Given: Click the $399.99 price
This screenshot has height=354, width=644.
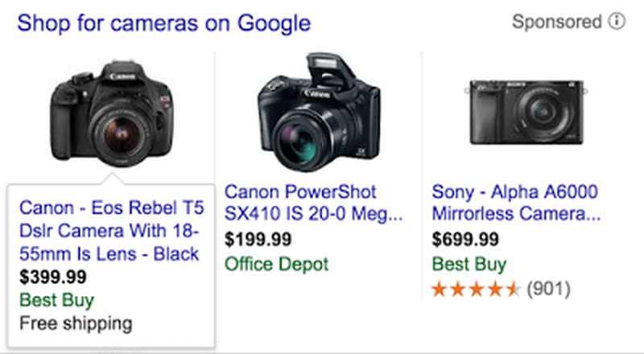Looking at the screenshot, I should [53, 278].
